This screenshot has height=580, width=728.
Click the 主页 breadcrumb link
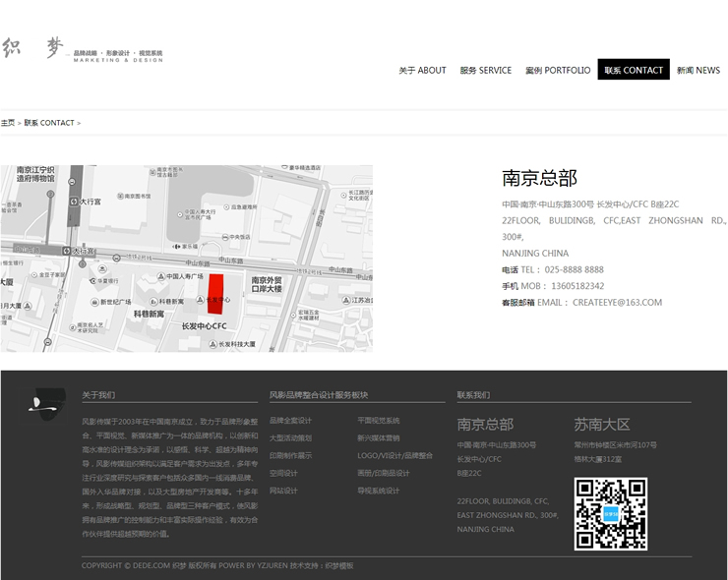(x=8, y=123)
